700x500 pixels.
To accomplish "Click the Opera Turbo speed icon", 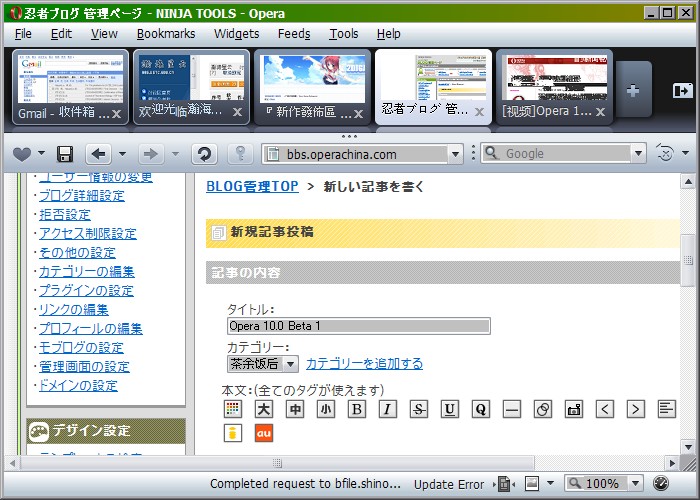I will click(661, 483).
